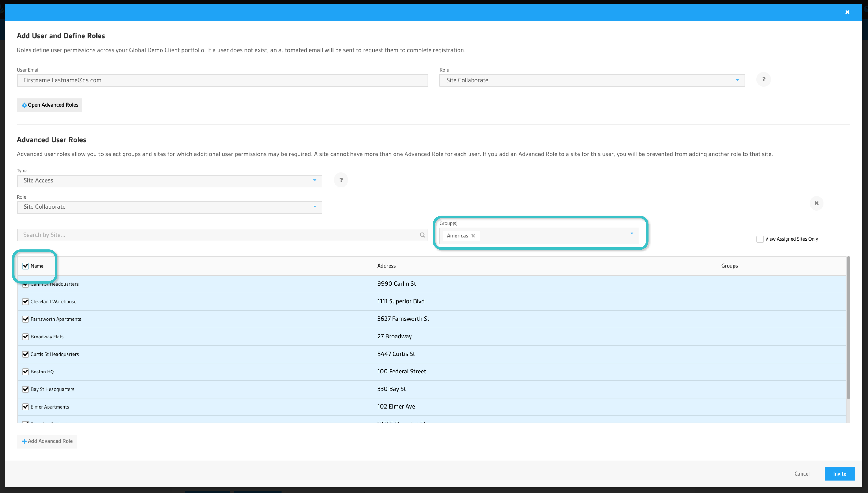Remove the Americas group tag
The width and height of the screenshot is (868, 493).
(x=473, y=236)
